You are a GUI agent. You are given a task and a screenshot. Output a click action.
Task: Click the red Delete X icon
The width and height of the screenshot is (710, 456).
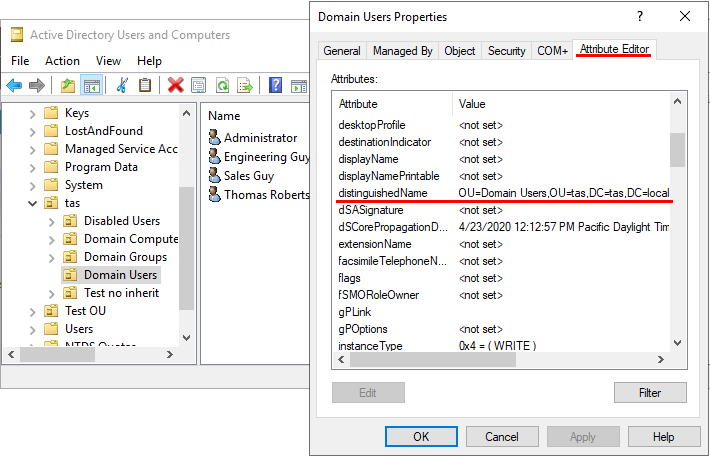coord(176,86)
